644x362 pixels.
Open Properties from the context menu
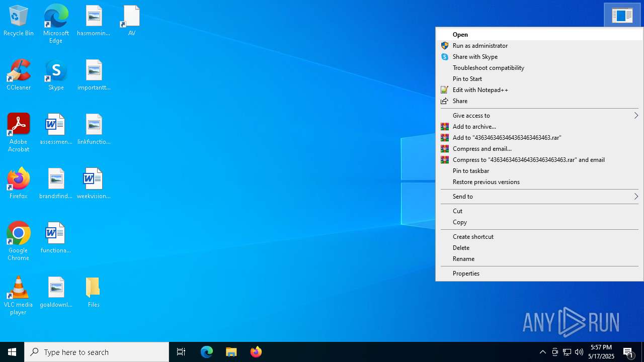click(x=539, y=274)
